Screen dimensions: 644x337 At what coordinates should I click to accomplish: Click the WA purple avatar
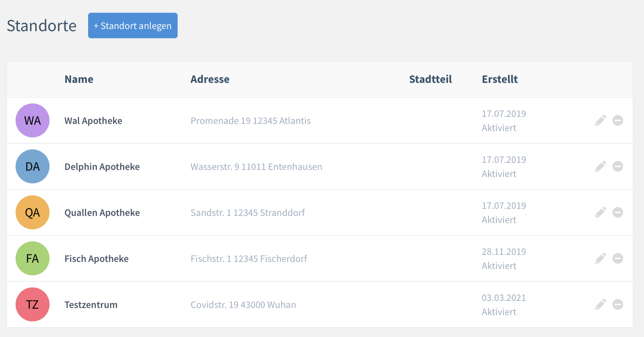[x=33, y=120]
